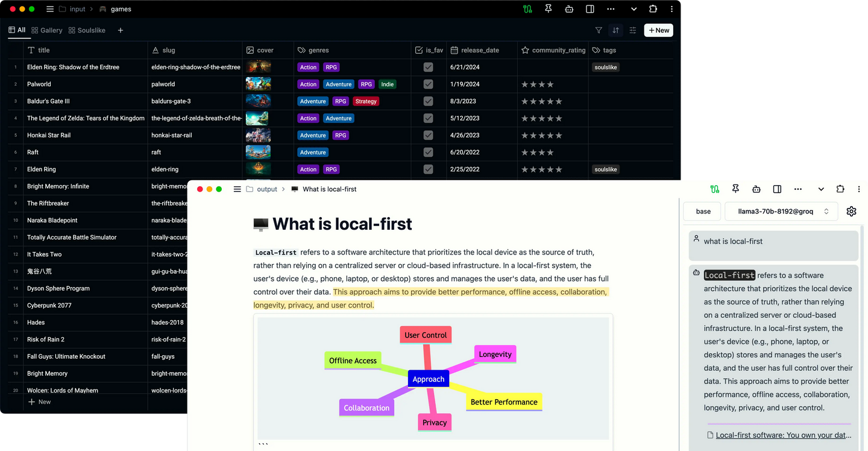The height and width of the screenshot is (451, 868).
Task: Pin the current document
Action: coord(548,9)
